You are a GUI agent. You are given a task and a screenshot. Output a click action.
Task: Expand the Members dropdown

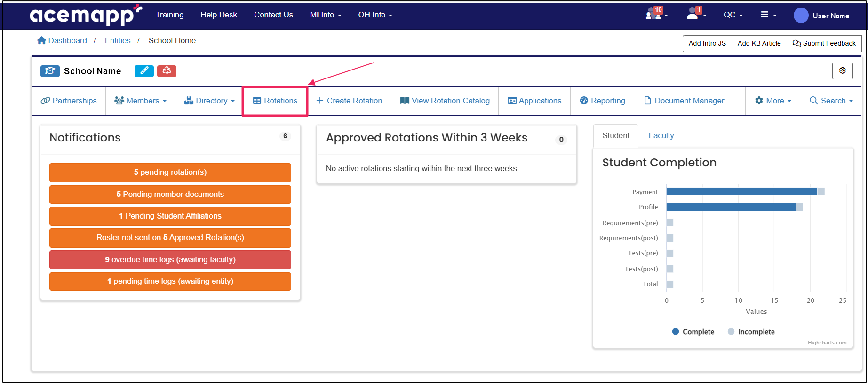pos(140,101)
